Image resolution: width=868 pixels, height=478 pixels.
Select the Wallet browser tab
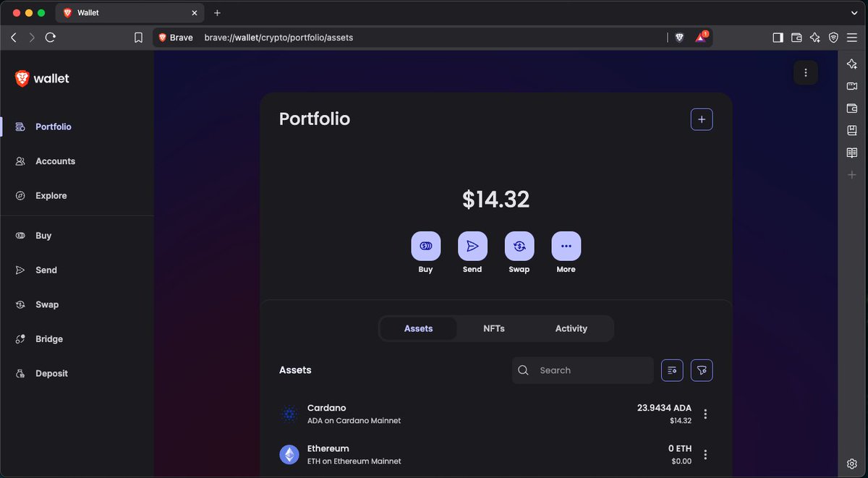point(129,13)
